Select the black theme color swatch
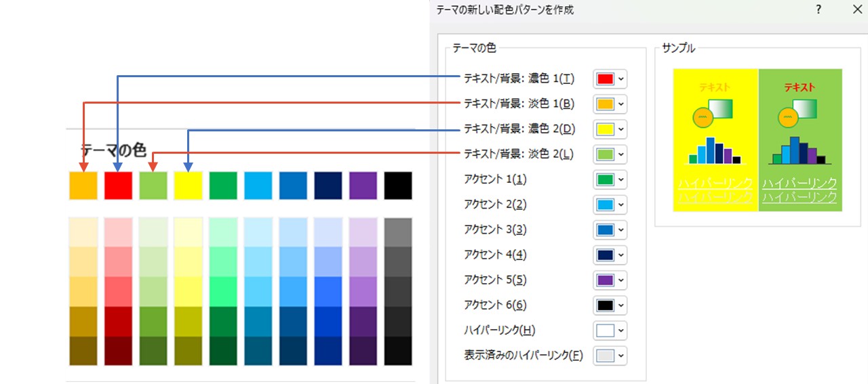The image size is (868, 384). coord(398,186)
